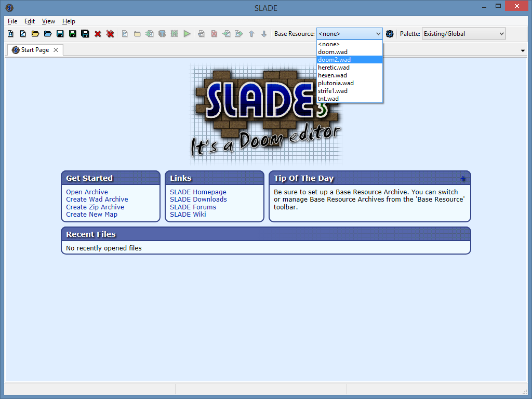This screenshot has width=532, height=399.
Task: Click the Build Archive texture icon
Action: click(x=162, y=34)
